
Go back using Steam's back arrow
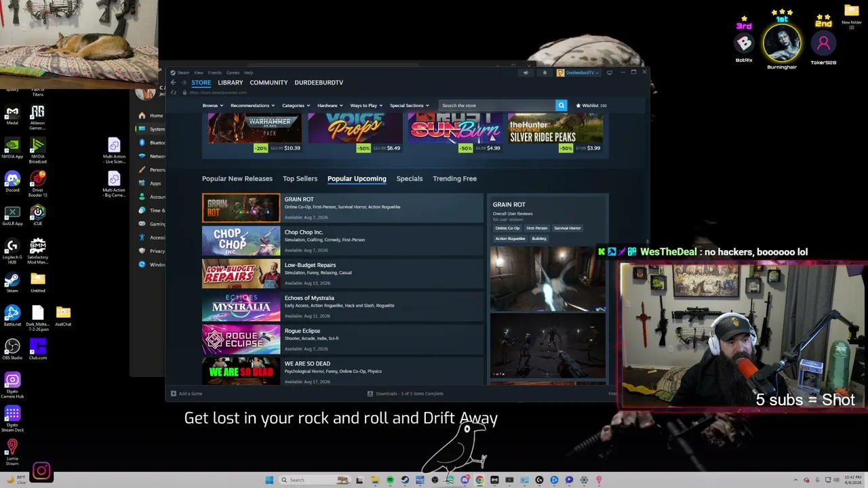coord(173,83)
